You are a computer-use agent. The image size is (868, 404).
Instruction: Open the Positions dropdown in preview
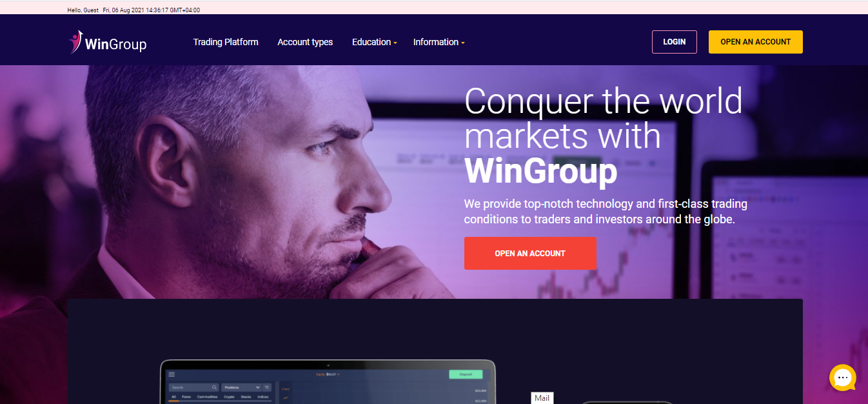point(241,387)
